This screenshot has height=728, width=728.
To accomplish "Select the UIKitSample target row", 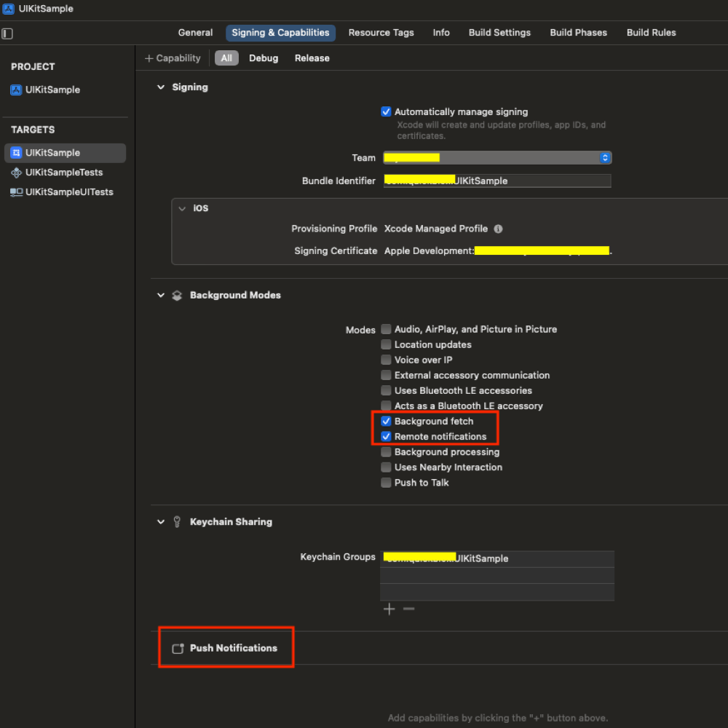I will [65, 153].
